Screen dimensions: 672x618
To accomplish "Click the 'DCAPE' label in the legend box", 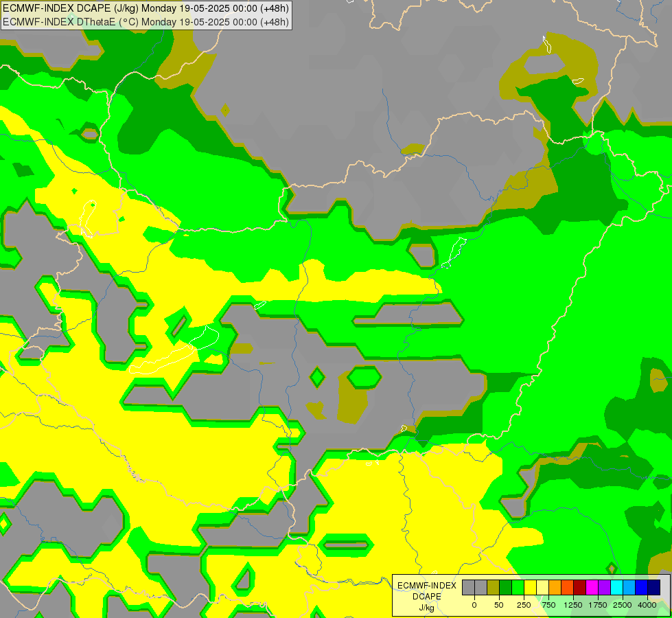I will click(x=427, y=596).
